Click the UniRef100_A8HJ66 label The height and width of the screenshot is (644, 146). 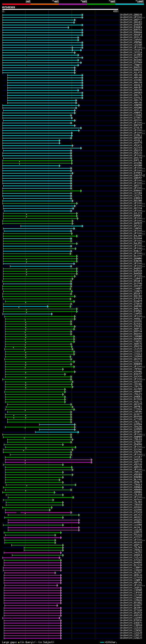(131, 75)
